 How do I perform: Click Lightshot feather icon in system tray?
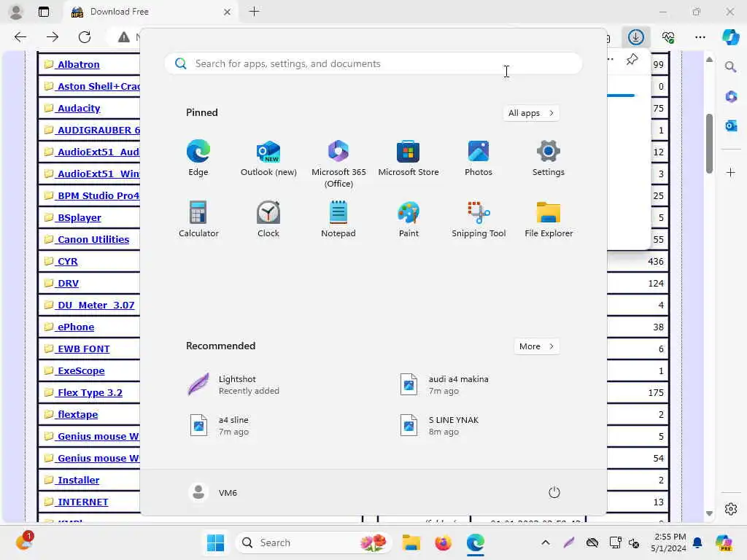pos(569,542)
